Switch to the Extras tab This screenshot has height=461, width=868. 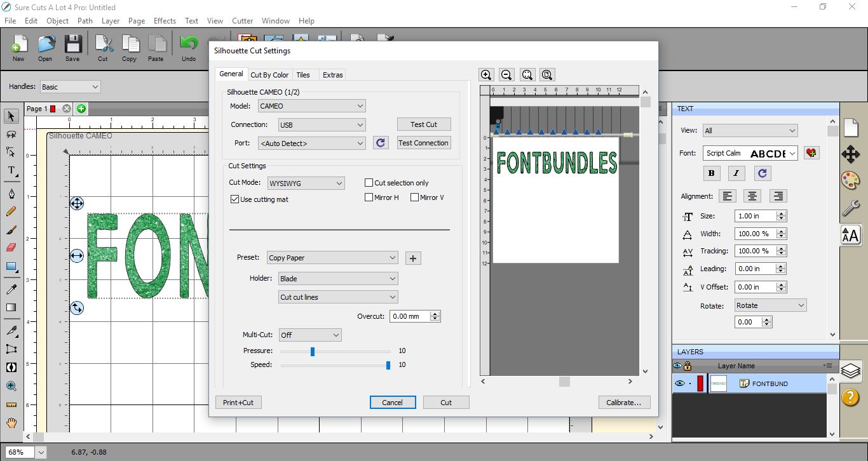[333, 75]
